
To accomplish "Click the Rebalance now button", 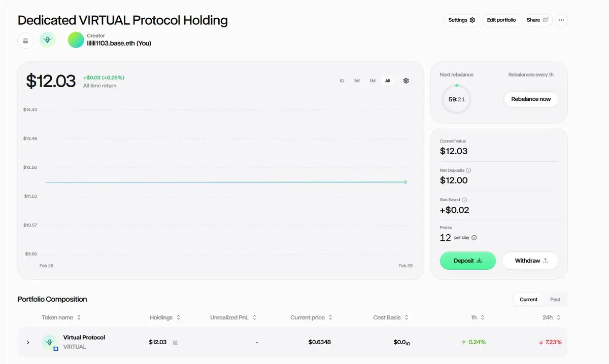I will click(531, 99).
